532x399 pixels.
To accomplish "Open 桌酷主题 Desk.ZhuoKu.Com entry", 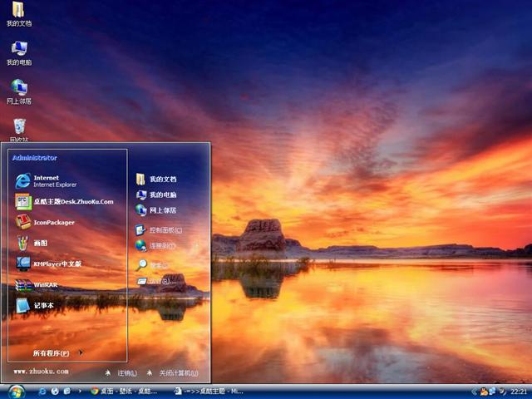I will coord(66,201).
